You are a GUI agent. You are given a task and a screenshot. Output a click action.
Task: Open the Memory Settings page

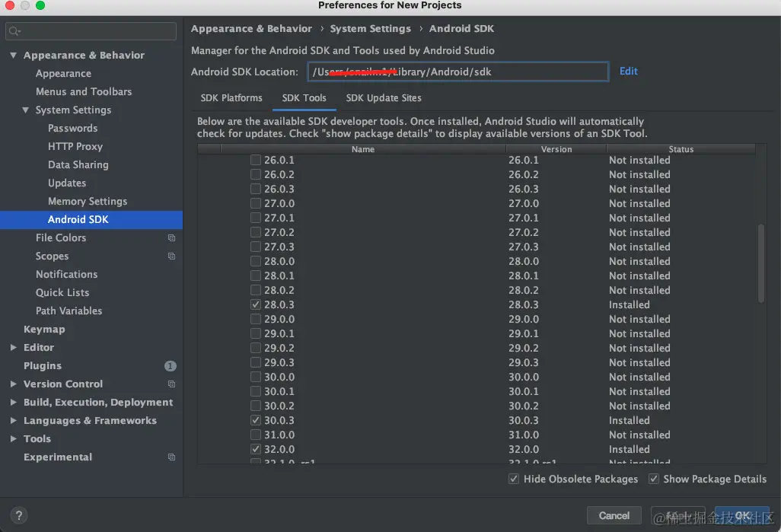tap(88, 201)
